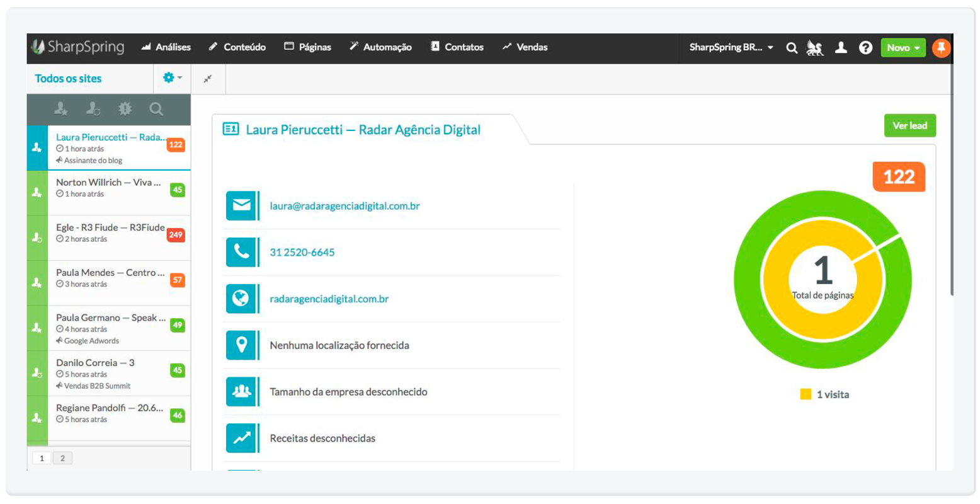Click the starred lead filter icon
The height and width of the screenshot is (504, 980).
point(61,109)
